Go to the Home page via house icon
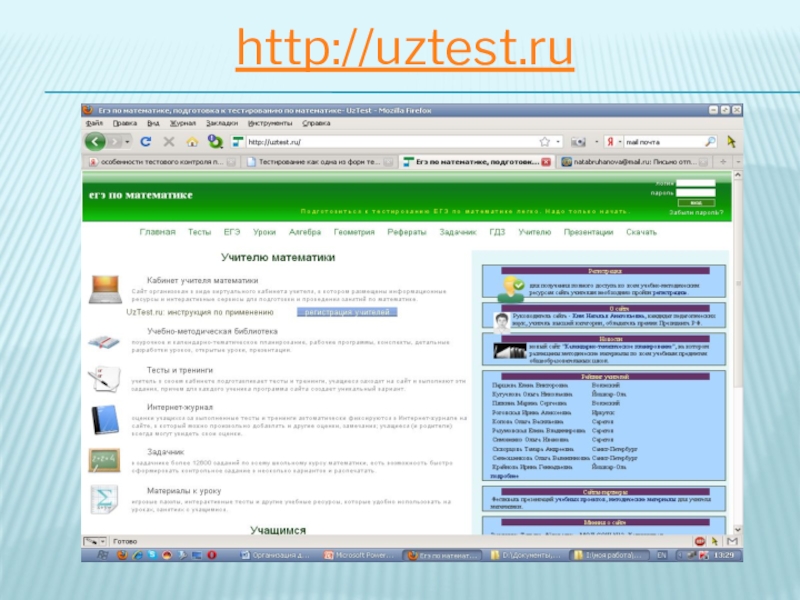This screenshot has width=800, height=600. pos(192,142)
